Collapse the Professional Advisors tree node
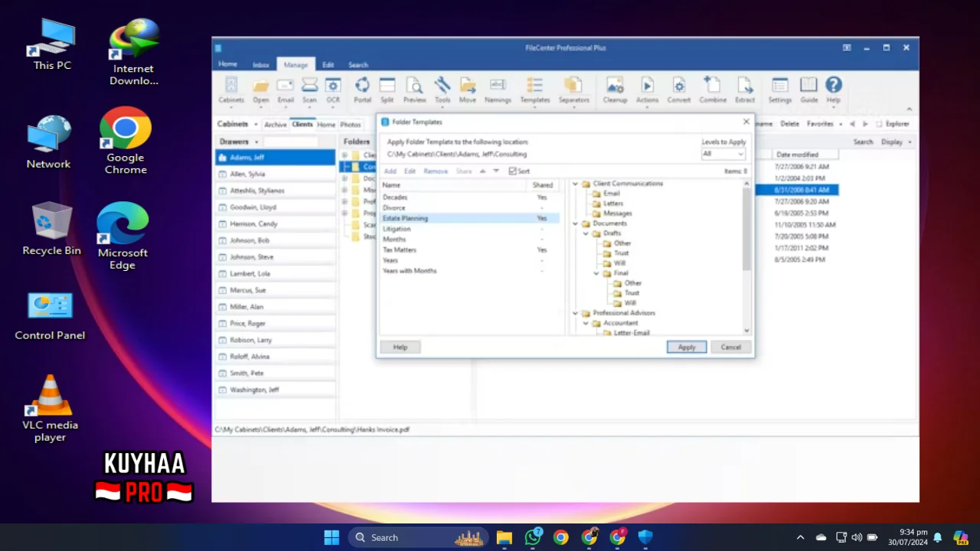The height and width of the screenshot is (551, 980). 576,313
